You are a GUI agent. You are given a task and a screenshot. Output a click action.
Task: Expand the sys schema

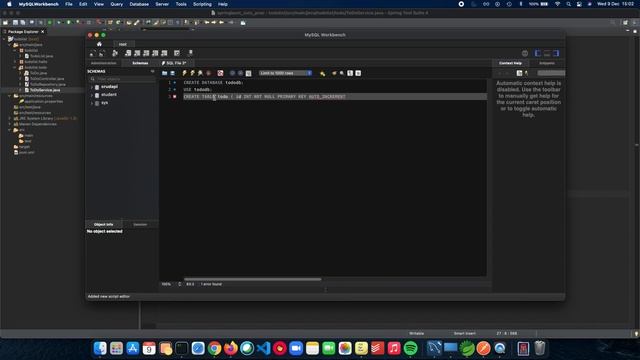tap(92, 103)
